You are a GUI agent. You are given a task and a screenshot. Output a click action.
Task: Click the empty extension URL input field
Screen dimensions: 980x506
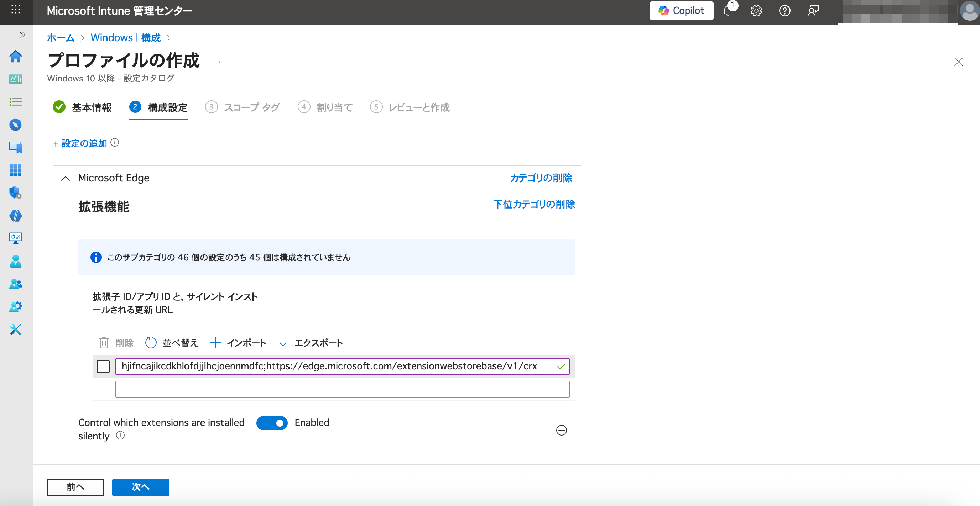(342, 389)
